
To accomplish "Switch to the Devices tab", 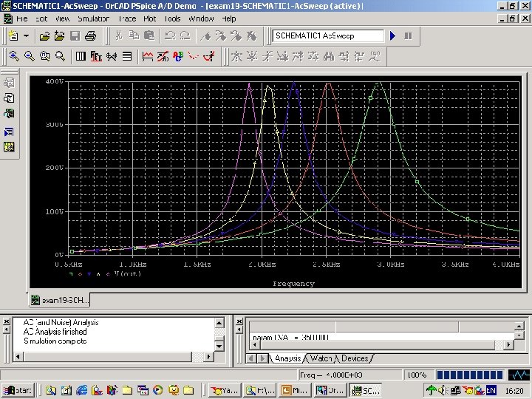I will pos(355,358).
